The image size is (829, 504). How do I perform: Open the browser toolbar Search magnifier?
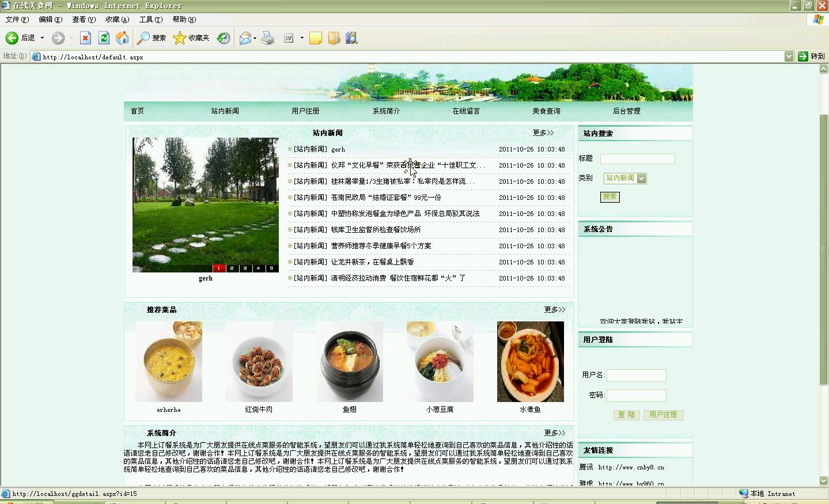(x=143, y=38)
